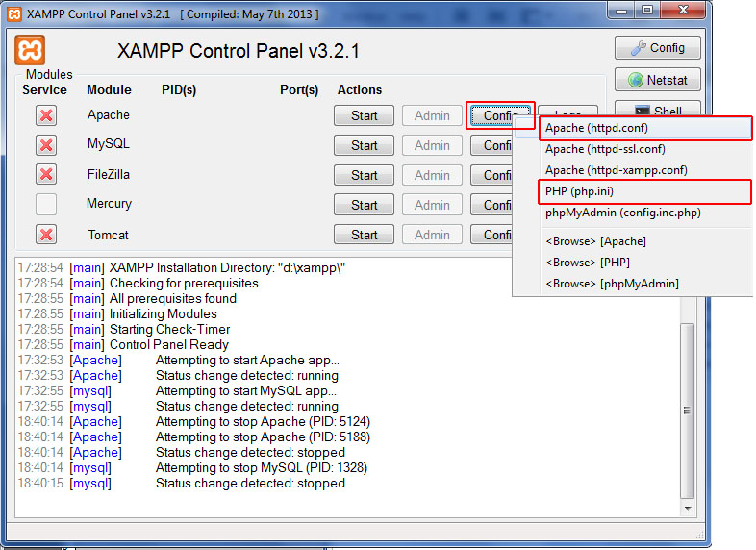Image resolution: width=756 pixels, height=550 pixels.
Task: Select Apache (httpd-ssl.conf) menu entry
Action: (x=645, y=149)
